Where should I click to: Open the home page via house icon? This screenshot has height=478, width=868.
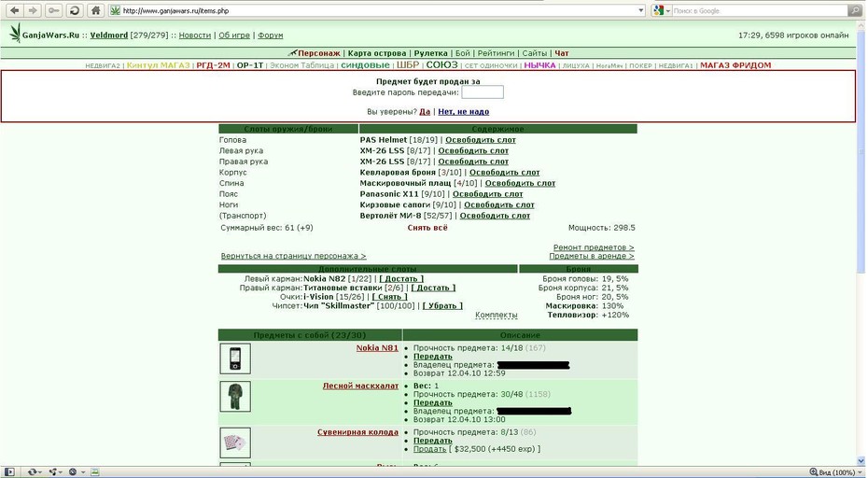coord(96,10)
